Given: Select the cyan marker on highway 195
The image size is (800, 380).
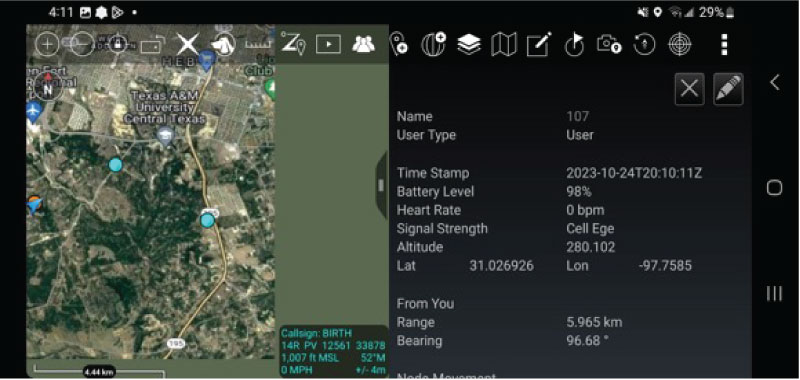Looking at the screenshot, I should click(x=207, y=220).
